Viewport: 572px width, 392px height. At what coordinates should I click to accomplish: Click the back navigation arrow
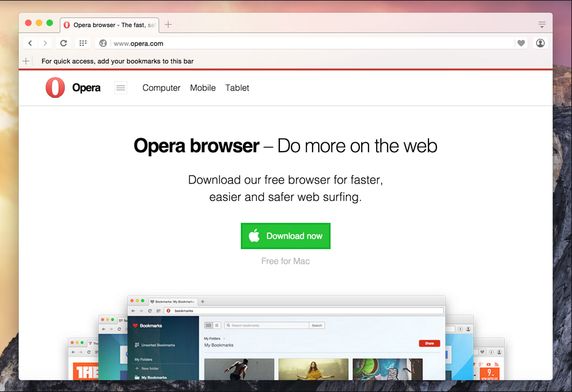click(x=30, y=43)
